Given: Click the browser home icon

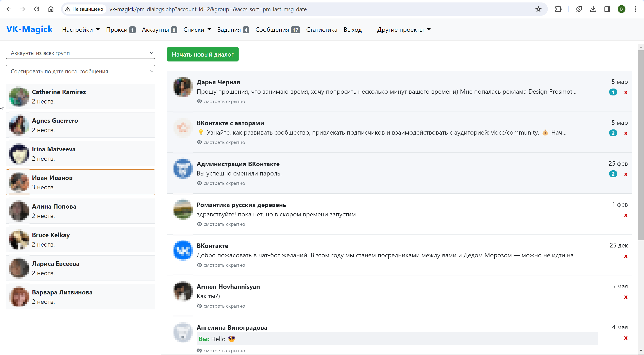Looking at the screenshot, I should (51, 9).
